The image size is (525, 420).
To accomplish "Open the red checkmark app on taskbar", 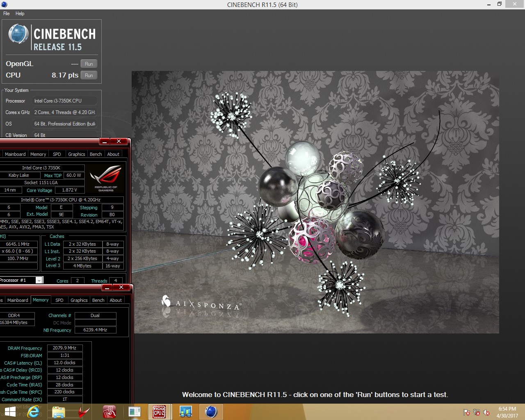I will click(84, 412).
